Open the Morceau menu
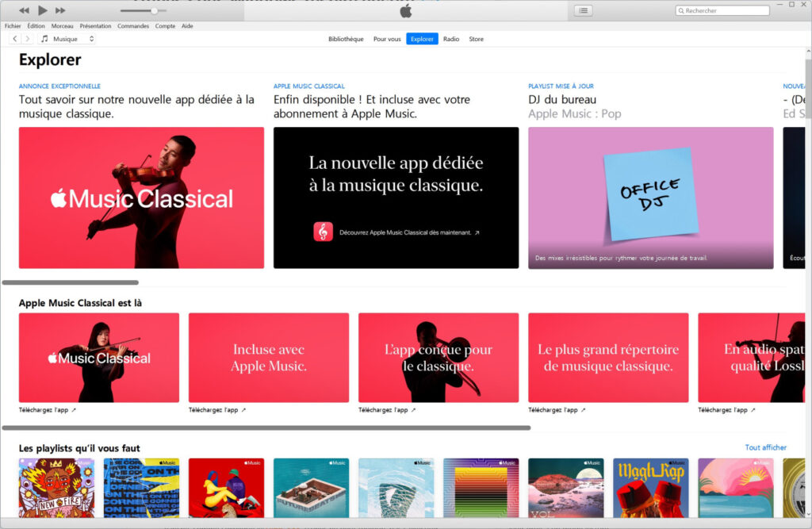Image resolution: width=812 pixels, height=529 pixels. pyautogui.click(x=62, y=26)
